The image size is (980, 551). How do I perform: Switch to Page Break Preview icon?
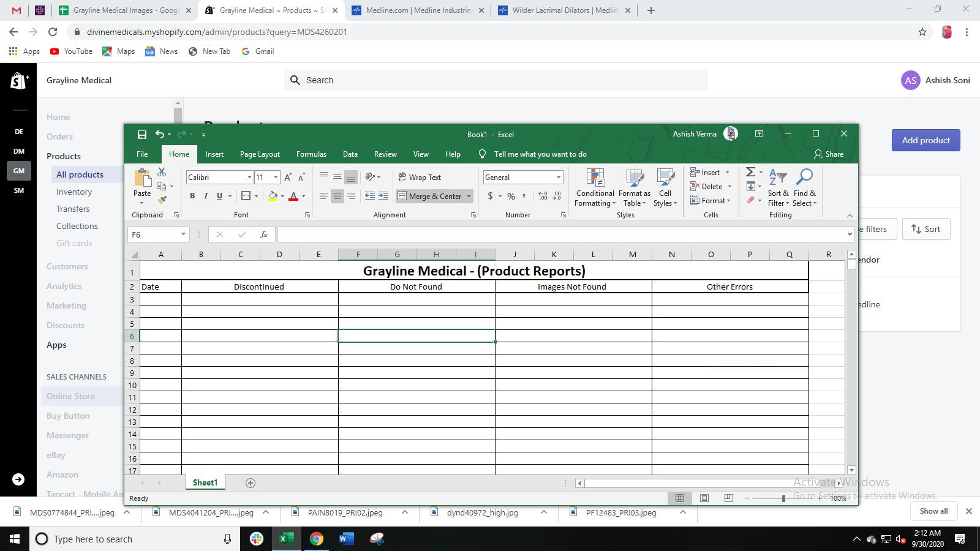[x=728, y=498]
